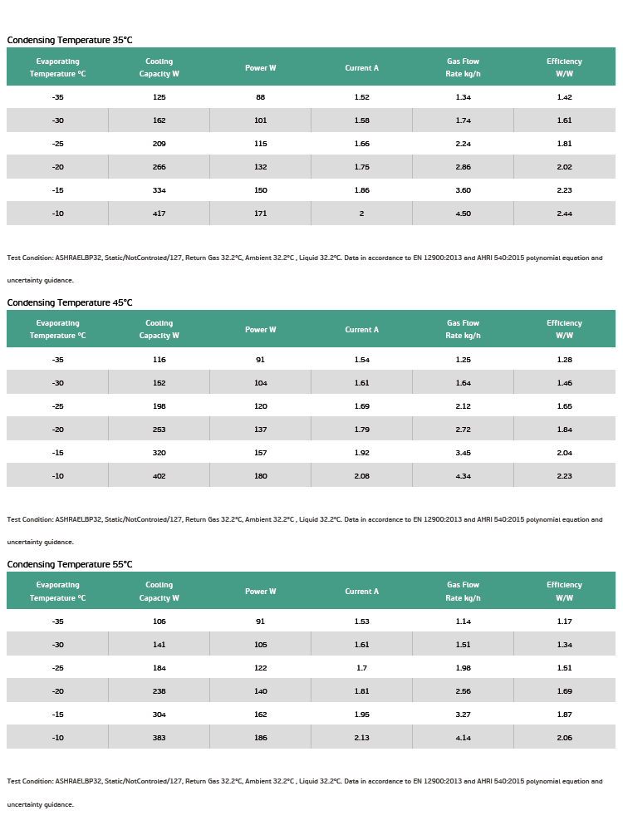Click the Power value 157 in the 45°C table

pyautogui.click(x=260, y=453)
